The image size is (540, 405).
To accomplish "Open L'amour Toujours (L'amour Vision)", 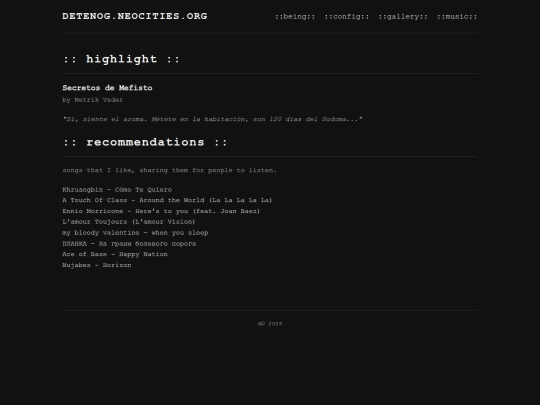I will point(129,222).
